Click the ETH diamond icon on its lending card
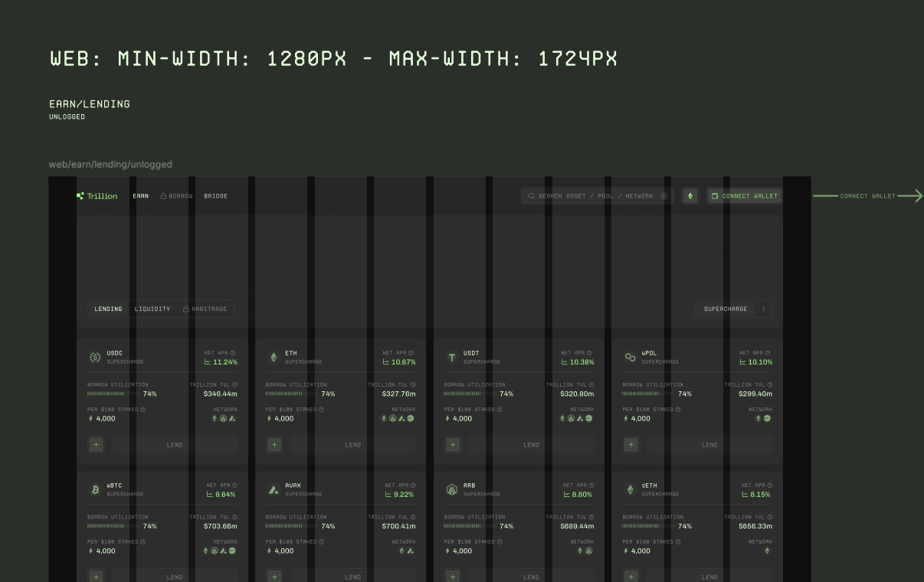Image resolution: width=924 pixels, height=582 pixels. point(275,357)
